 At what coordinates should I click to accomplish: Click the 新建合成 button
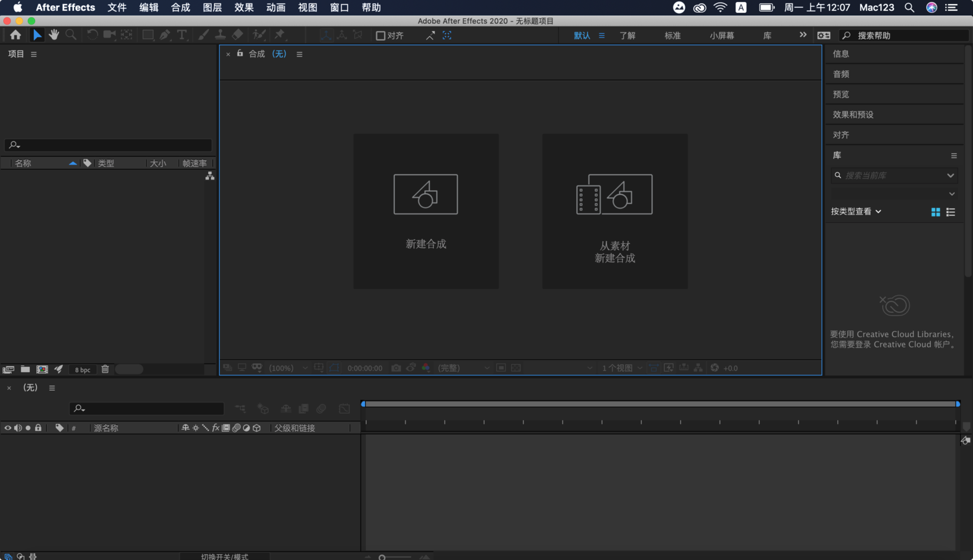pyautogui.click(x=426, y=211)
